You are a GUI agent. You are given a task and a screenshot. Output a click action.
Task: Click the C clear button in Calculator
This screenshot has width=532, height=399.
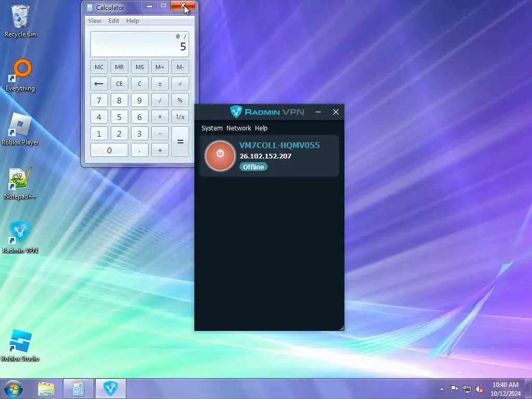139,84
